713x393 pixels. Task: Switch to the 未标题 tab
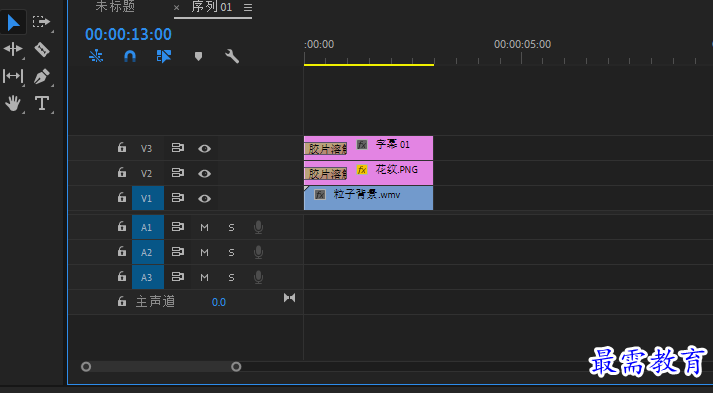[x=115, y=7]
